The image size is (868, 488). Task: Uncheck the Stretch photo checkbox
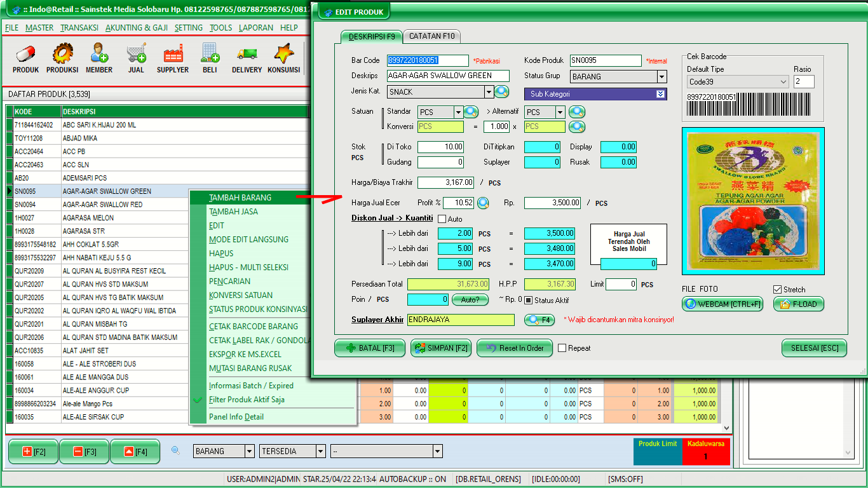(x=777, y=290)
